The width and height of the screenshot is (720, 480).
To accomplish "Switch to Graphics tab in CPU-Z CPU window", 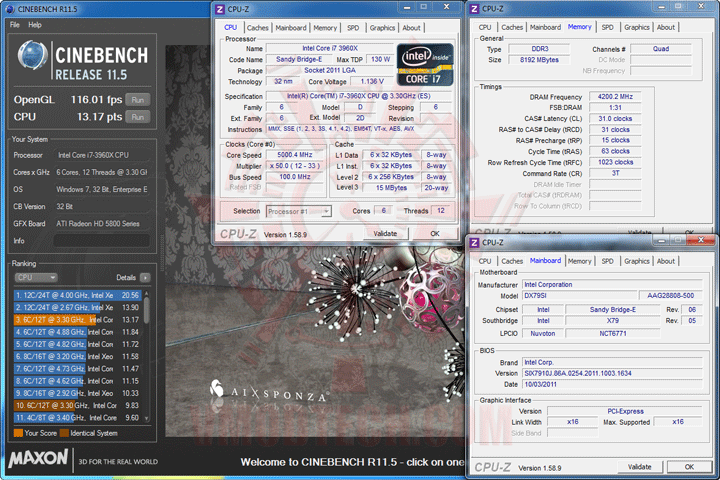I will 382,28.
